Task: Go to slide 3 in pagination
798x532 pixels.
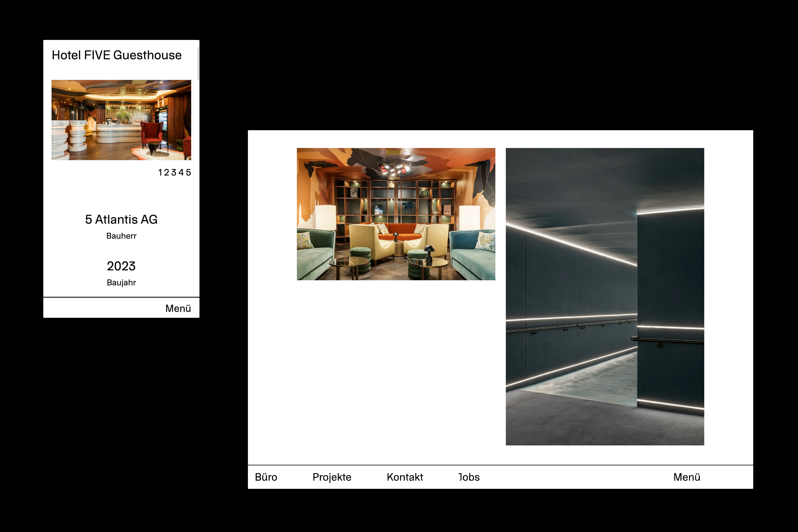Action: (x=174, y=173)
